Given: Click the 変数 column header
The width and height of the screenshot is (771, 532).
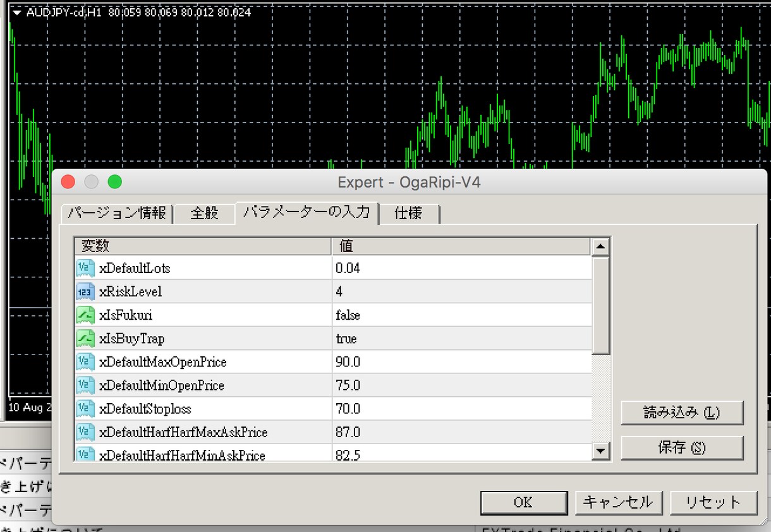Looking at the screenshot, I should [203, 246].
